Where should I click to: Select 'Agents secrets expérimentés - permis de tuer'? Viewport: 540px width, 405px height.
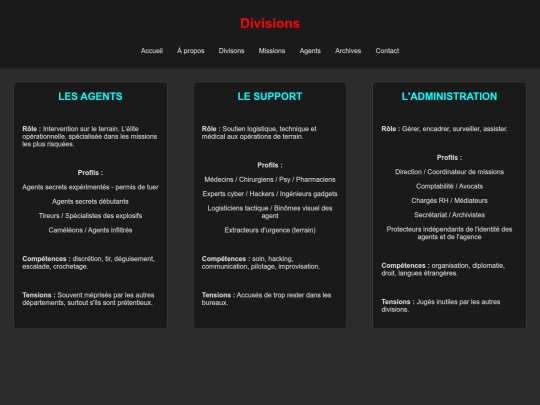point(90,187)
